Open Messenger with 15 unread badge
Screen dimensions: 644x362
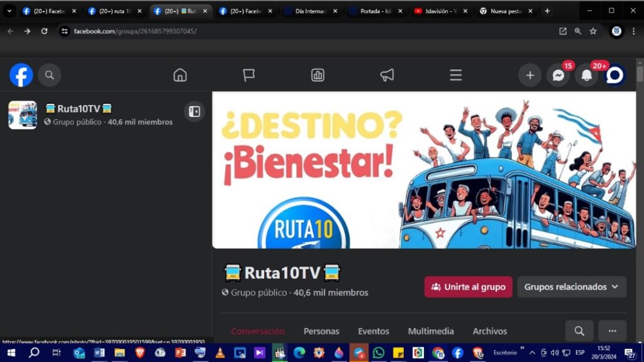click(558, 75)
